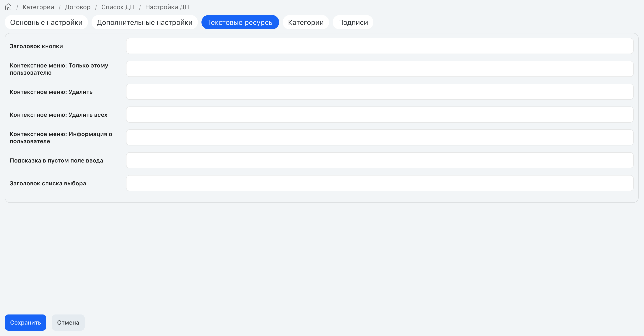Focus the Контекстное меню: Удалить field
The width and height of the screenshot is (644, 336).
[379, 92]
